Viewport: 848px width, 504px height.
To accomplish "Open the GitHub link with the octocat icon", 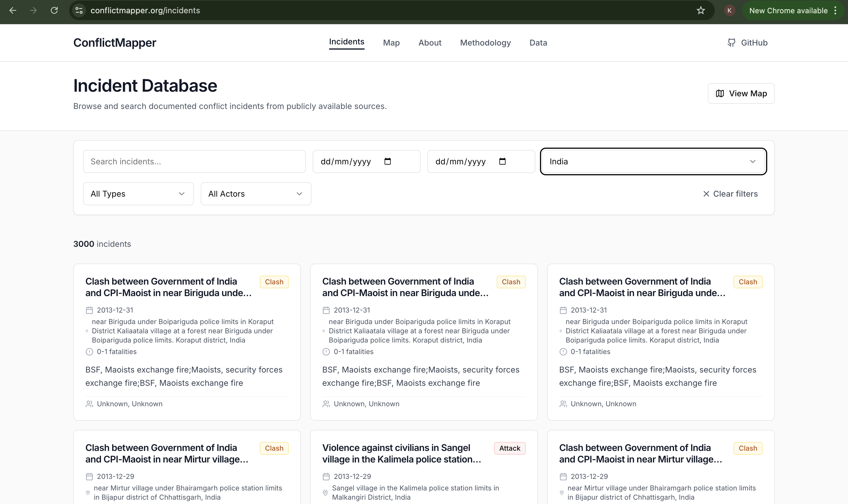I will pyautogui.click(x=747, y=43).
